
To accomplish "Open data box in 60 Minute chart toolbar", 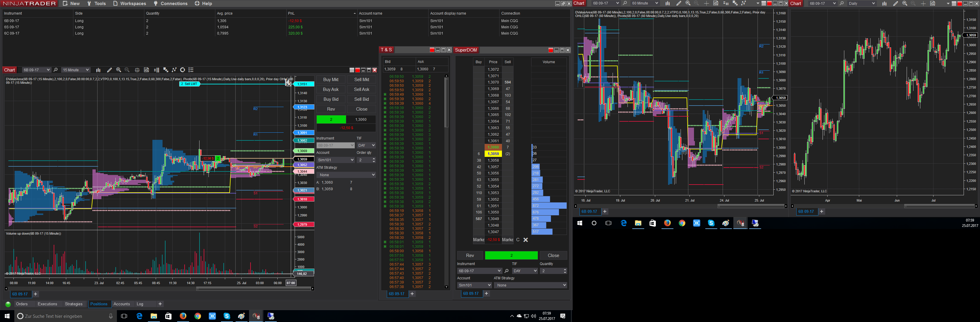I will tap(715, 3).
